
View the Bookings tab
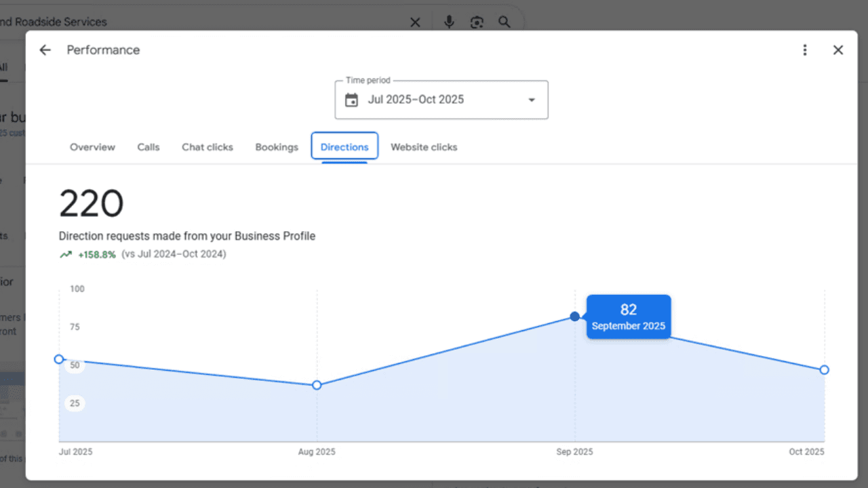click(x=277, y=147)
